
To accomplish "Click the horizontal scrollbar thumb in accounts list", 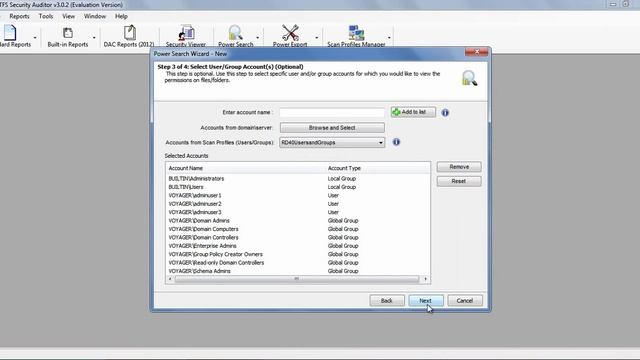I will coord(297,279).
